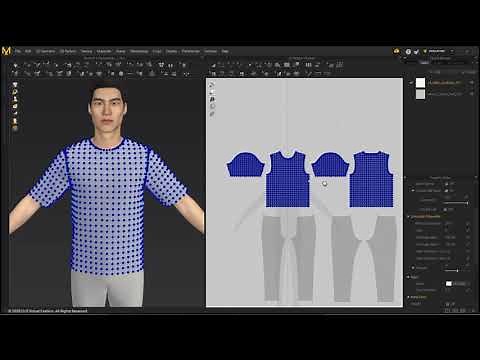Open the Preferences menu

pos(191,51)
